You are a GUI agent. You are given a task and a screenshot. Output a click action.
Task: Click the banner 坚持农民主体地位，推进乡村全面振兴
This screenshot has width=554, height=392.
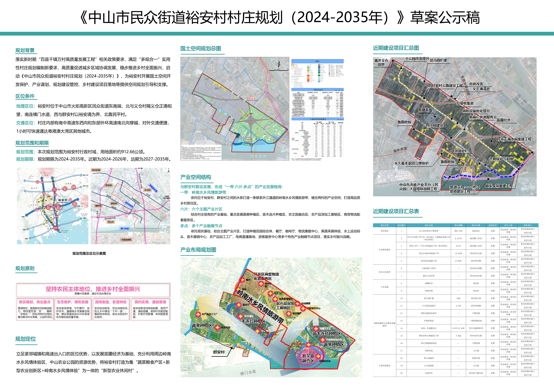pyautogui.click(x=93, y=290)
